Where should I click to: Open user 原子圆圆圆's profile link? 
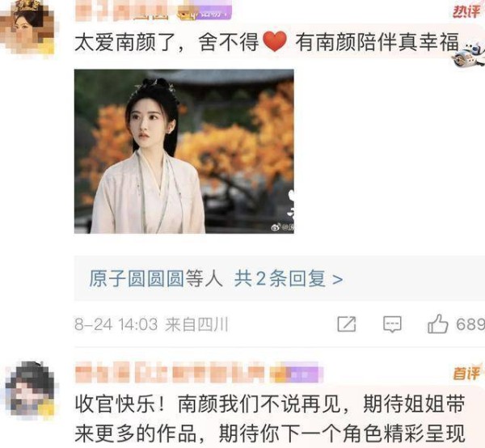point(137,278)
